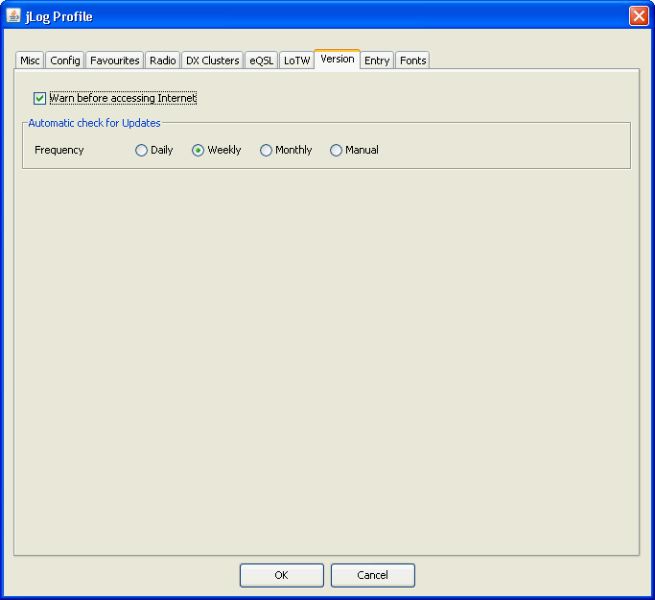This screenshot has height=600, width=655.
Task: Select the Radio tab
Action: [163, 61]
